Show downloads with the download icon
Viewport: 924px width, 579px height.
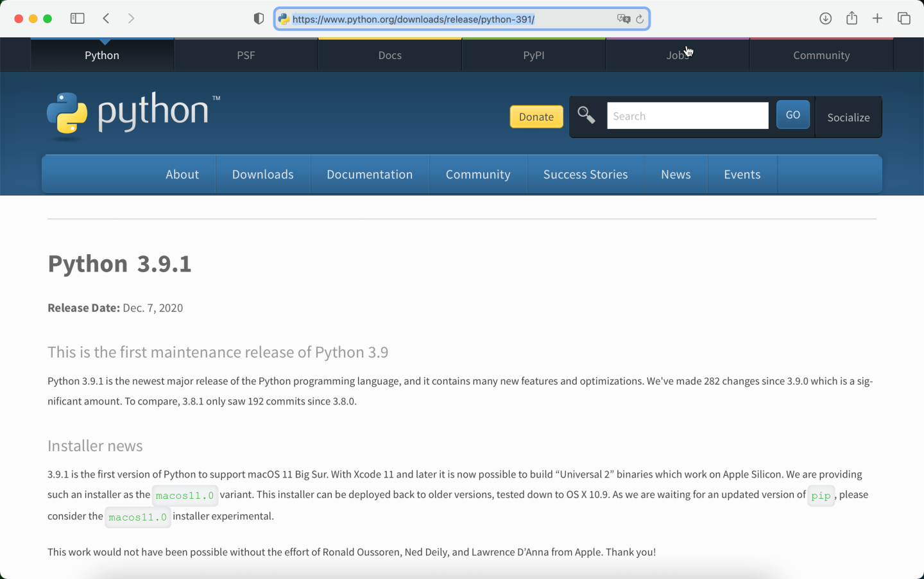pyautogui.click(x=825, y=19)
